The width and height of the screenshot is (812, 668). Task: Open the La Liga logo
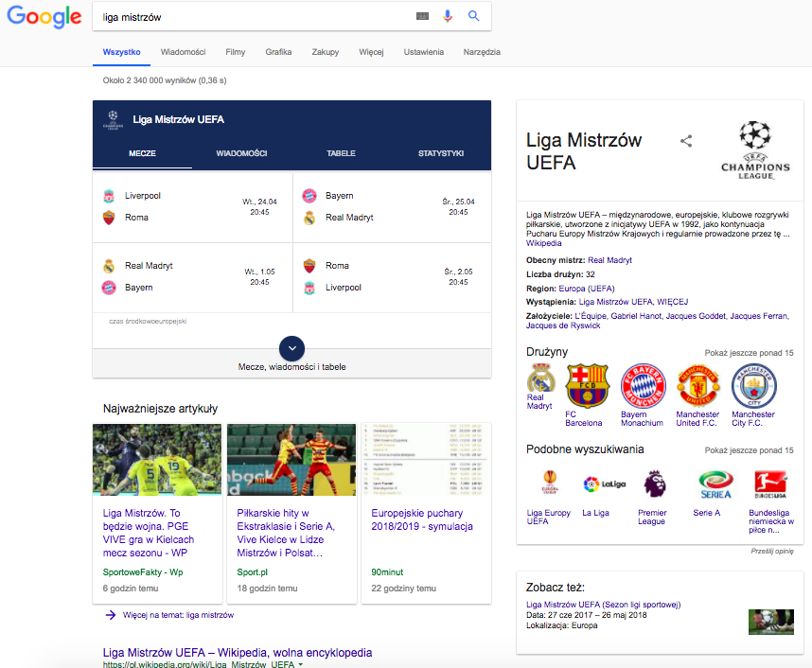605,484
